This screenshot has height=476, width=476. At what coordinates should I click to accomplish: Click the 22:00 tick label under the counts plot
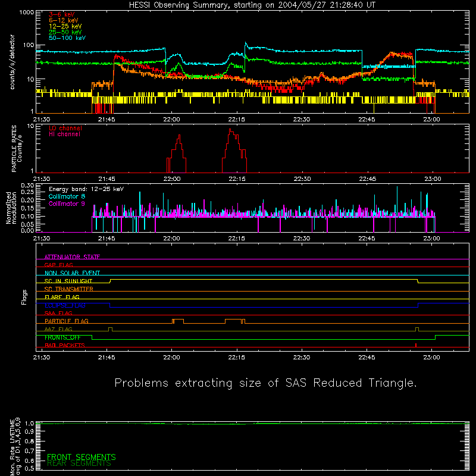171,120
